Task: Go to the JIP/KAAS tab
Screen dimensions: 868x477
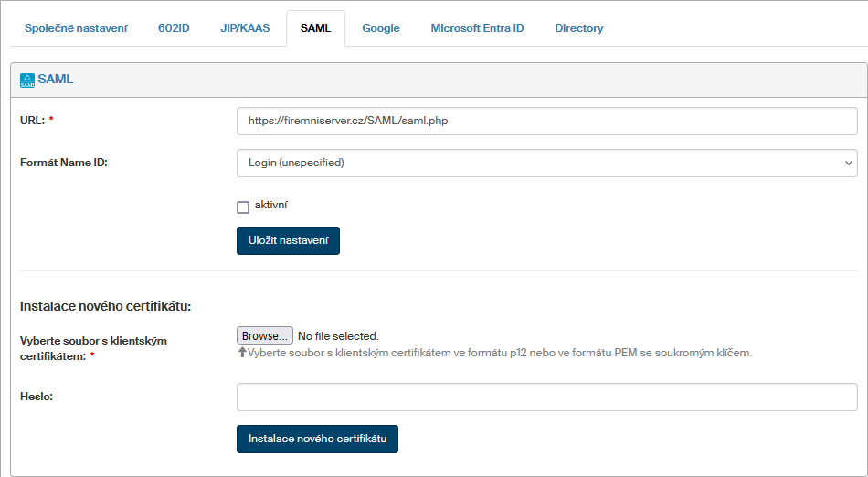Action: pyautogui.click(x=245, y=28)
